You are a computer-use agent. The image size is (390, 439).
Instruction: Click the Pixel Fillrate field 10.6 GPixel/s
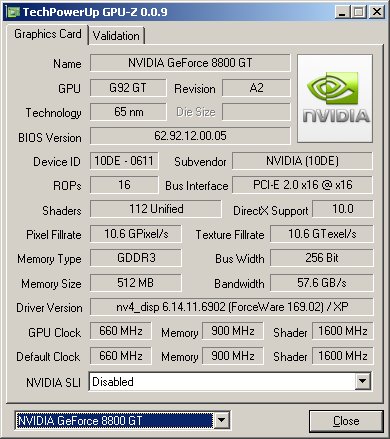pyautogui.click(x=136, y=234)
